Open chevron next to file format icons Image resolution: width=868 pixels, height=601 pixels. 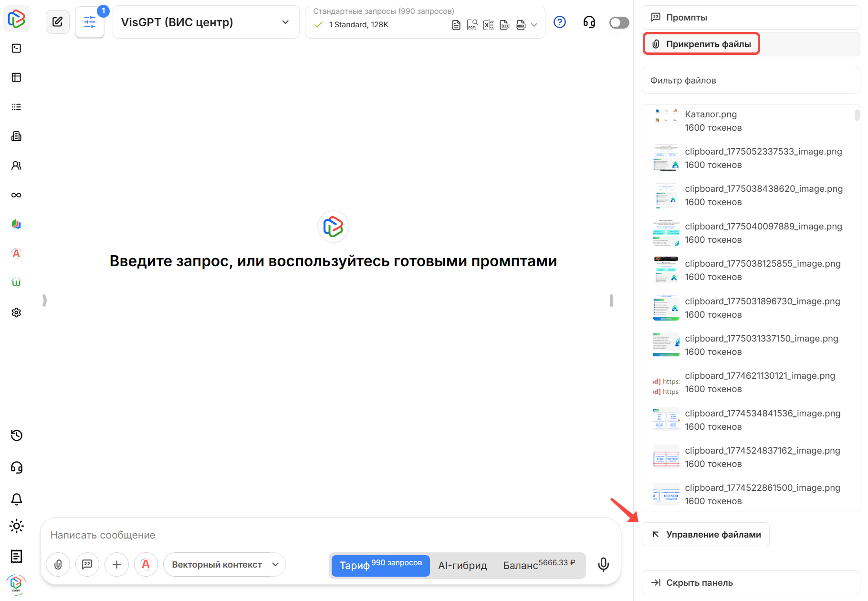pos(533,25)
